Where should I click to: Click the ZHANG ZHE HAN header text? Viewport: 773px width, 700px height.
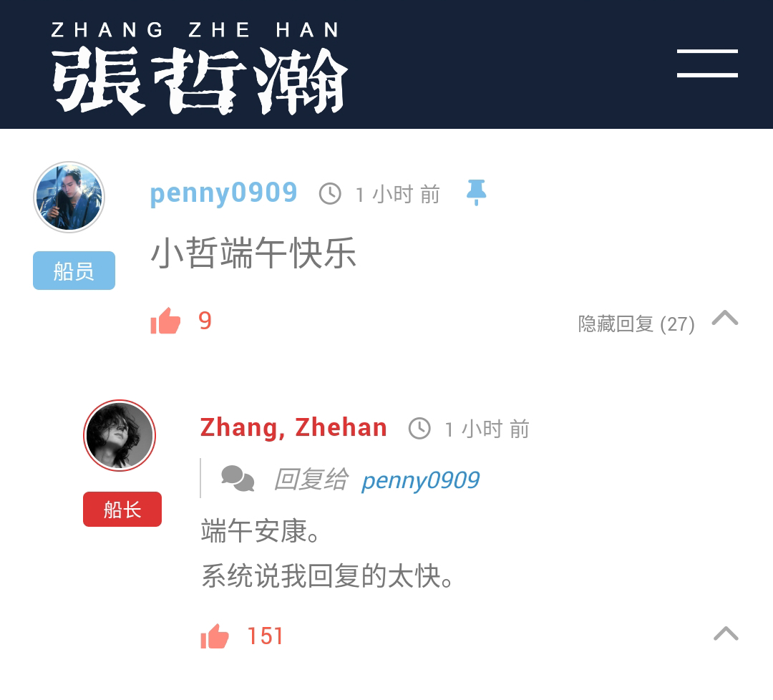point(195,29)
